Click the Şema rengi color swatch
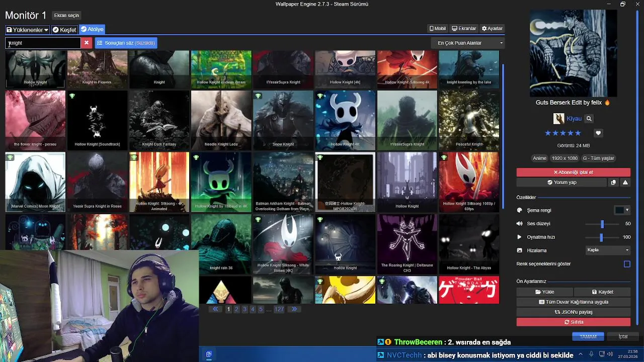This screenshot has height=362, width=644. point(620,210)
